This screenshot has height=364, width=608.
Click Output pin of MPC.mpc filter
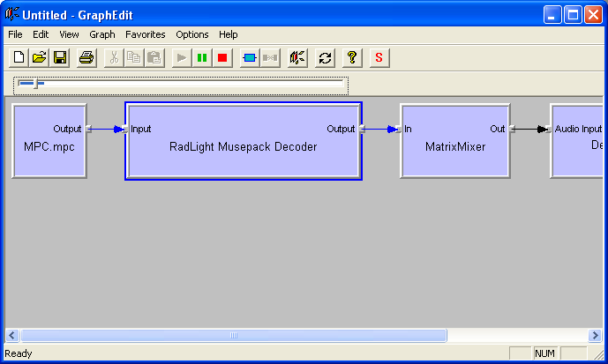point(88,129)
